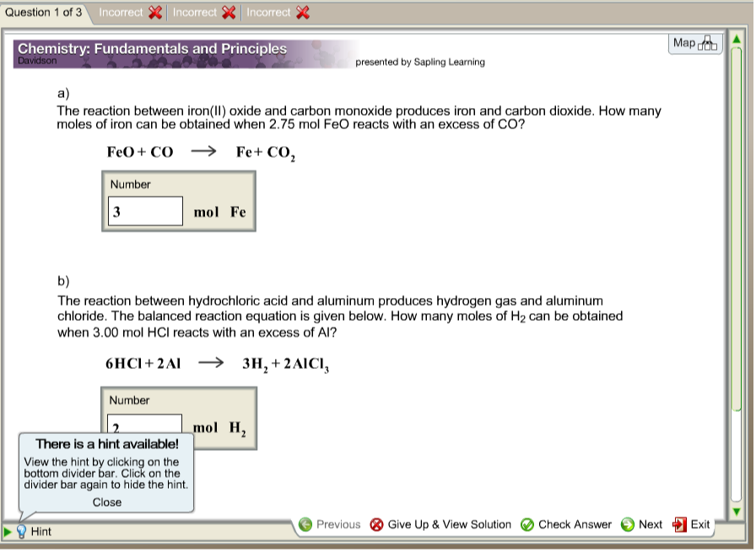Click the Check Answer green checkmark icon

(527, 523)
